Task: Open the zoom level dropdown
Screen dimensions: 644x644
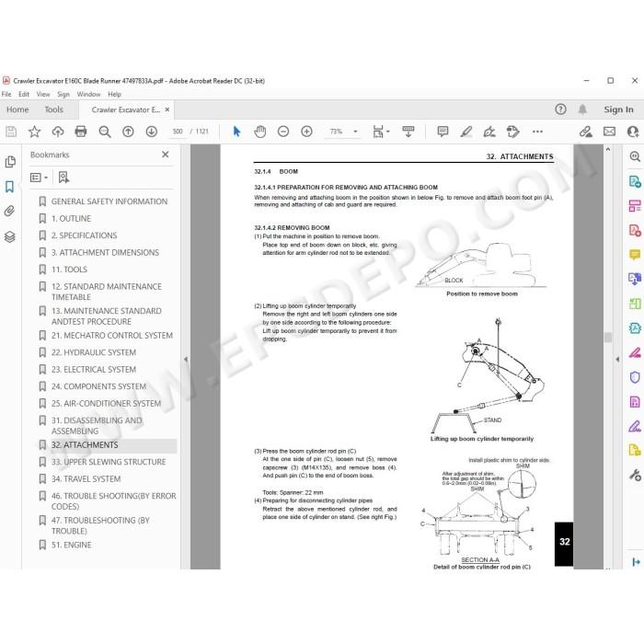Action: (356, 132)
